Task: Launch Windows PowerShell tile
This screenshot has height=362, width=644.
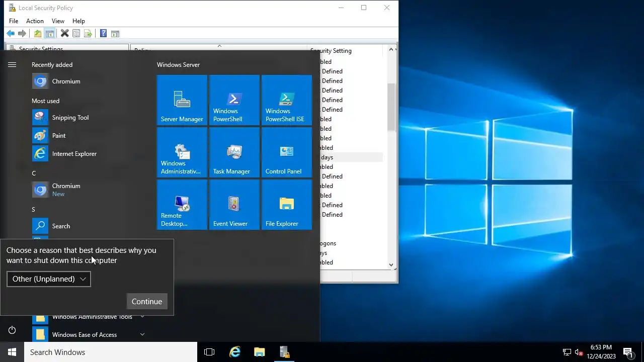Action: click(234, 100)
